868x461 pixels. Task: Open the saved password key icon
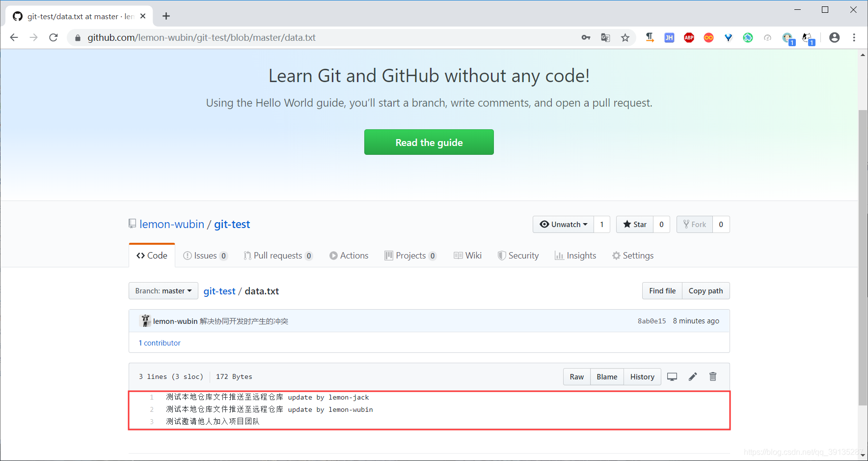[x=586, y=37]
